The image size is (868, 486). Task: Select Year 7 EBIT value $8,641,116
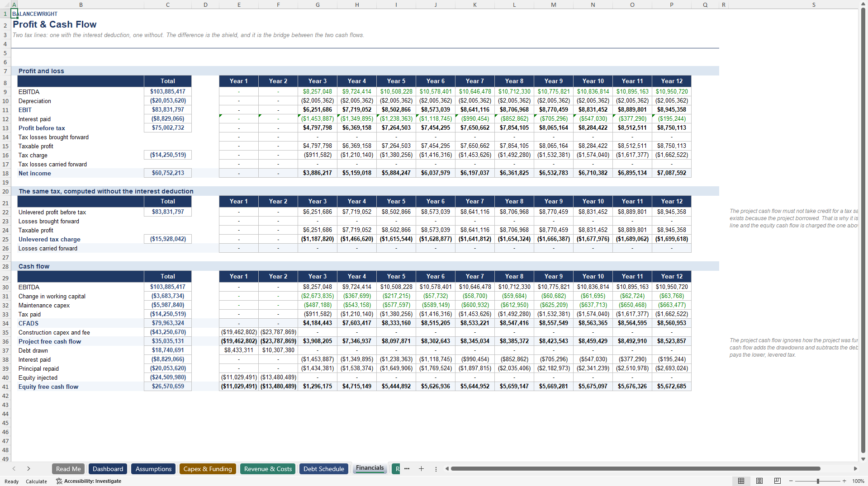coord(475,110)
